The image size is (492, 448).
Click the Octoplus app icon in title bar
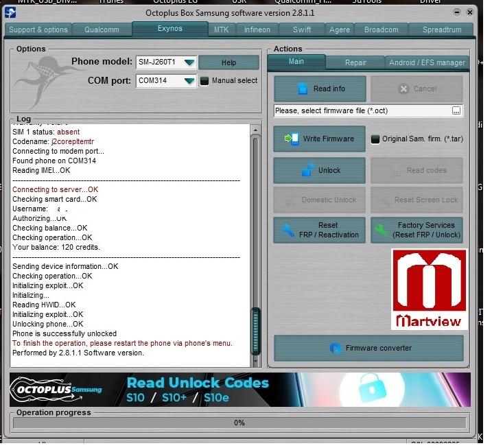10,12
